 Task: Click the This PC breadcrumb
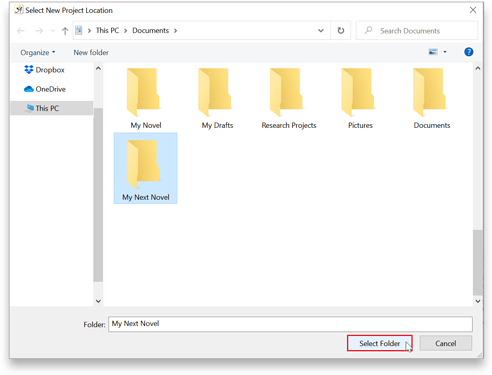click(107, 30)
